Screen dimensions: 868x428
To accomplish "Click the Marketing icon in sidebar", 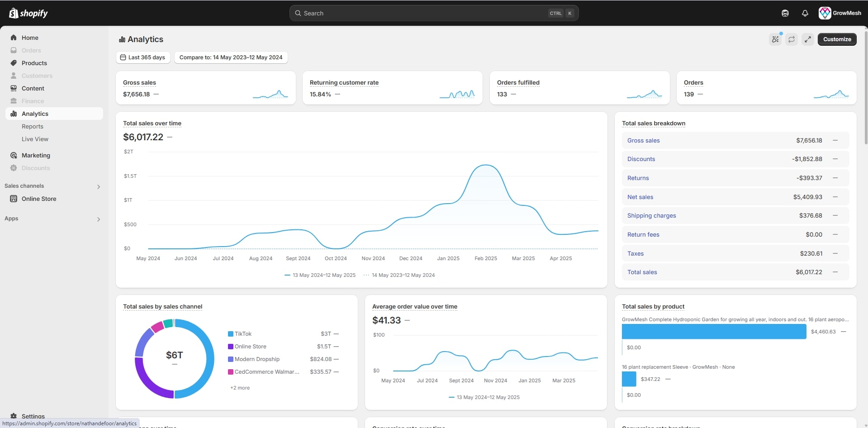I will point(14,155).
